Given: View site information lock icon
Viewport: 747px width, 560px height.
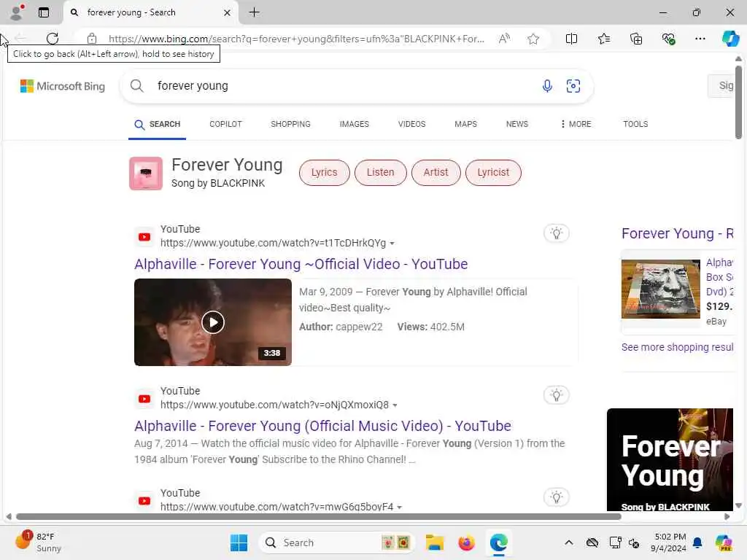Looking at the screenshot, I should (x=92, y=39).
